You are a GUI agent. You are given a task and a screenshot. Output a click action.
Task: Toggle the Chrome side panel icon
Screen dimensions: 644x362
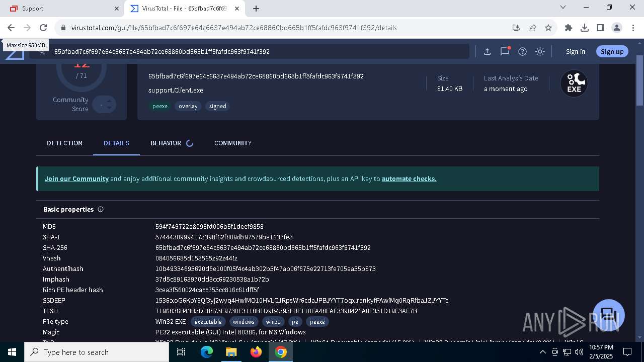coord(601,28)
